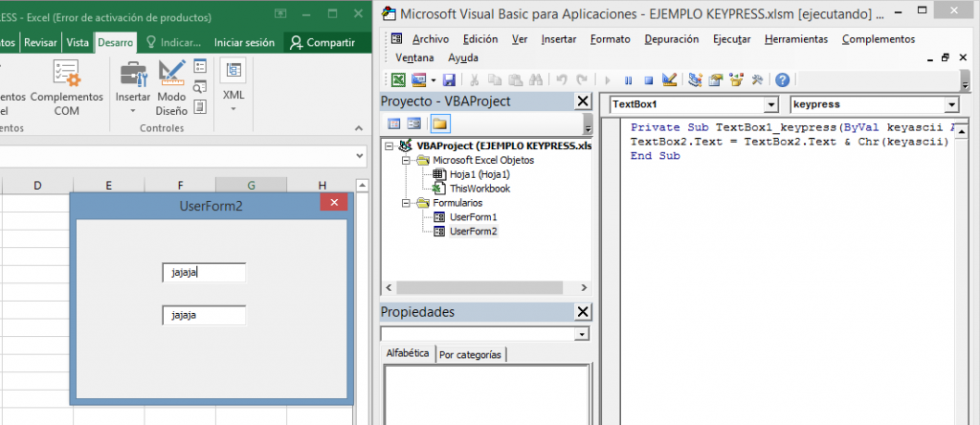Click the Cut scissors icon
The width and height of the screenshot is (980, 425).
coord(475,80)
